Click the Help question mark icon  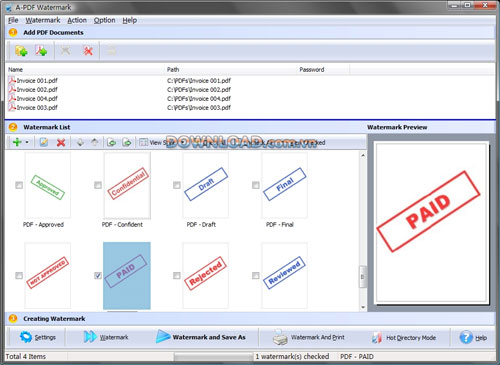coord(466,337)
